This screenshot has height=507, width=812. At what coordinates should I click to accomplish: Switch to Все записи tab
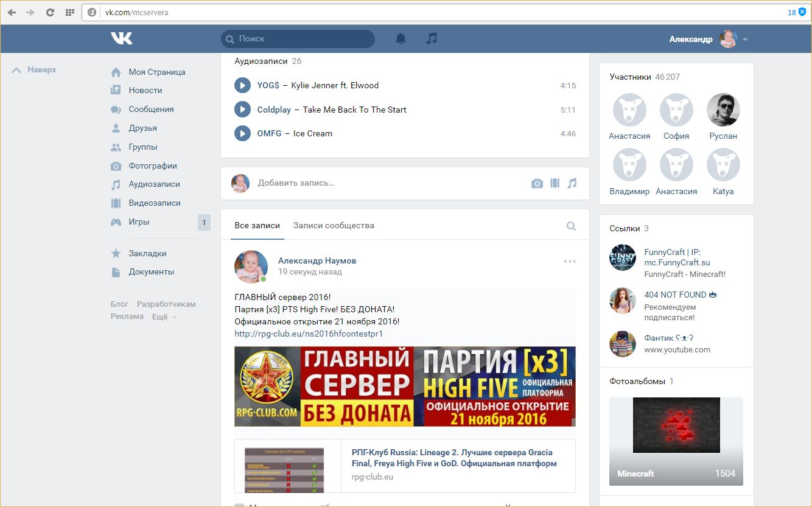click(257, 225)
